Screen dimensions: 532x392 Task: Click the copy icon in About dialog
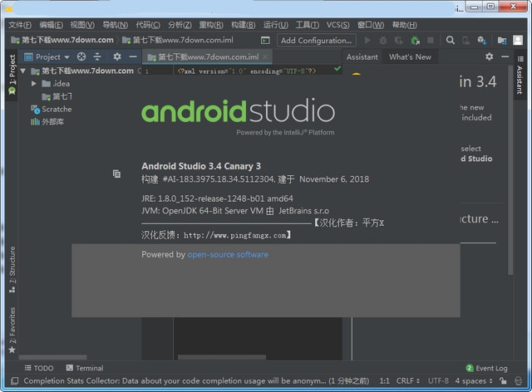[117, 174]
